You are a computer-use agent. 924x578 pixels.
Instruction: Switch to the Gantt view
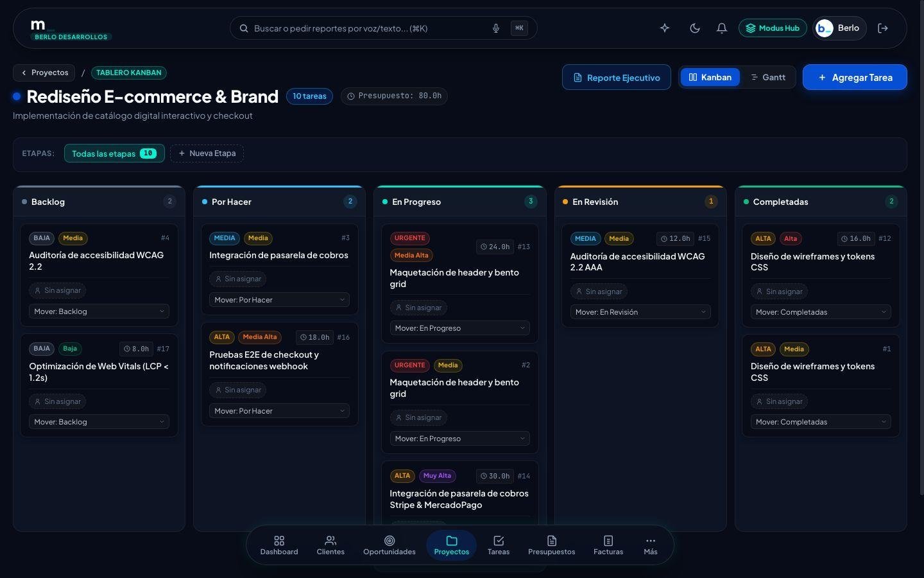pyautogui.click(x=768, y=78)
